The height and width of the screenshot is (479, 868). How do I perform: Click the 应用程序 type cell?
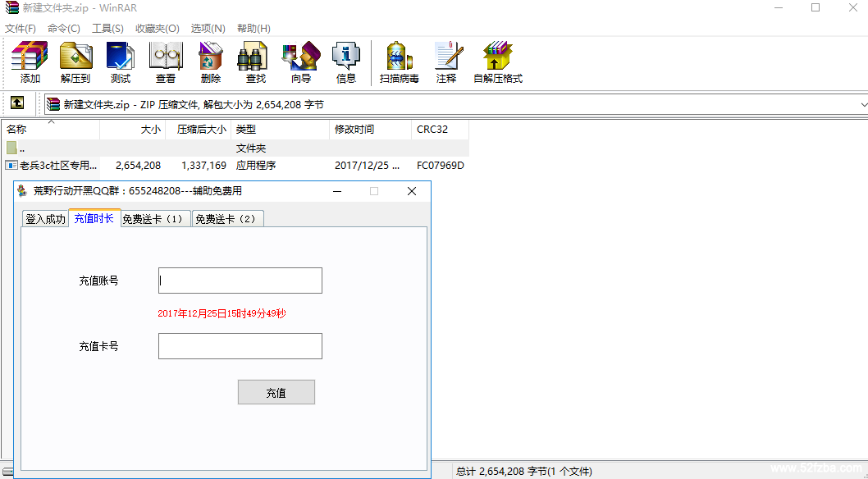(256, 165)
